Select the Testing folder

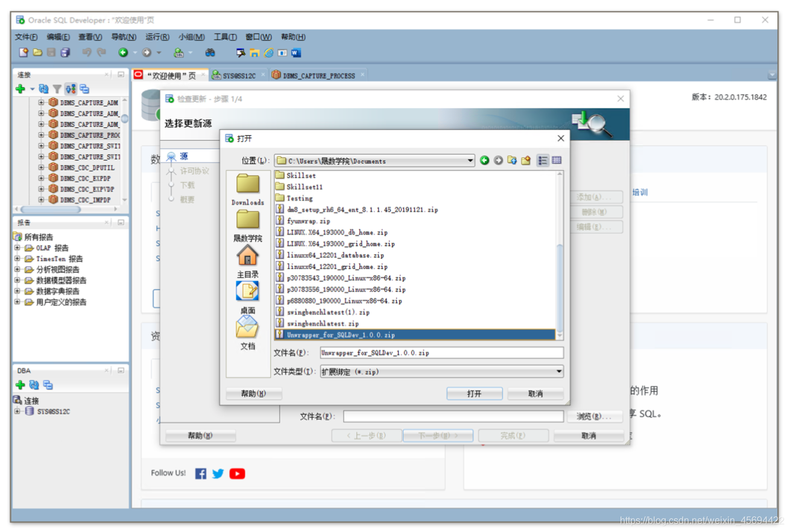pyautogui.click(x=299, y=198)
